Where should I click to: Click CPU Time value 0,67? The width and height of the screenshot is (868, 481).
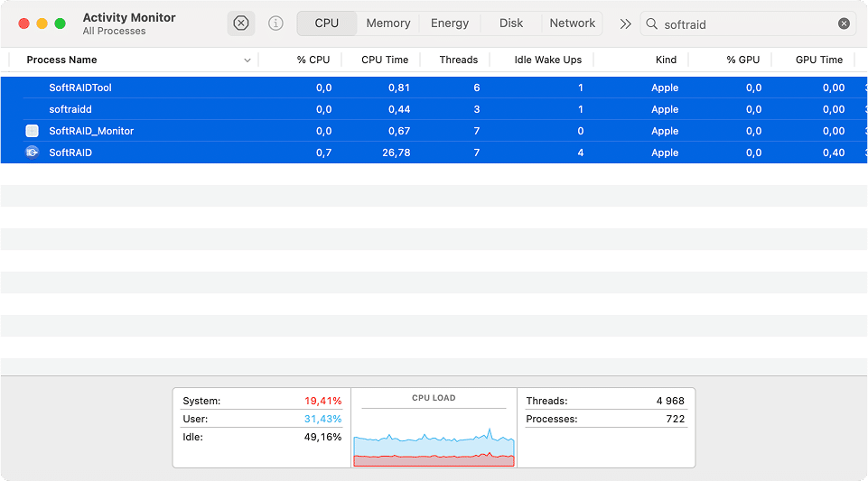click(399, 131)
